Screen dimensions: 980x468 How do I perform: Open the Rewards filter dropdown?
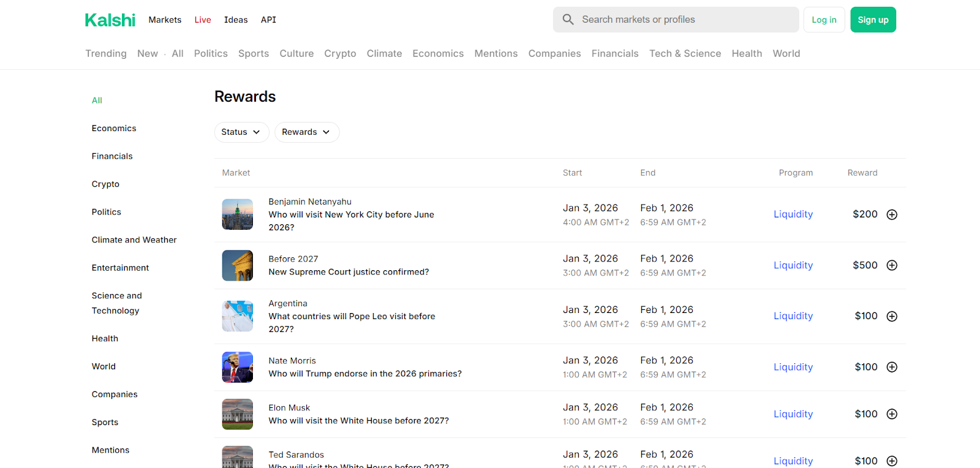click(x=307, y=132)
